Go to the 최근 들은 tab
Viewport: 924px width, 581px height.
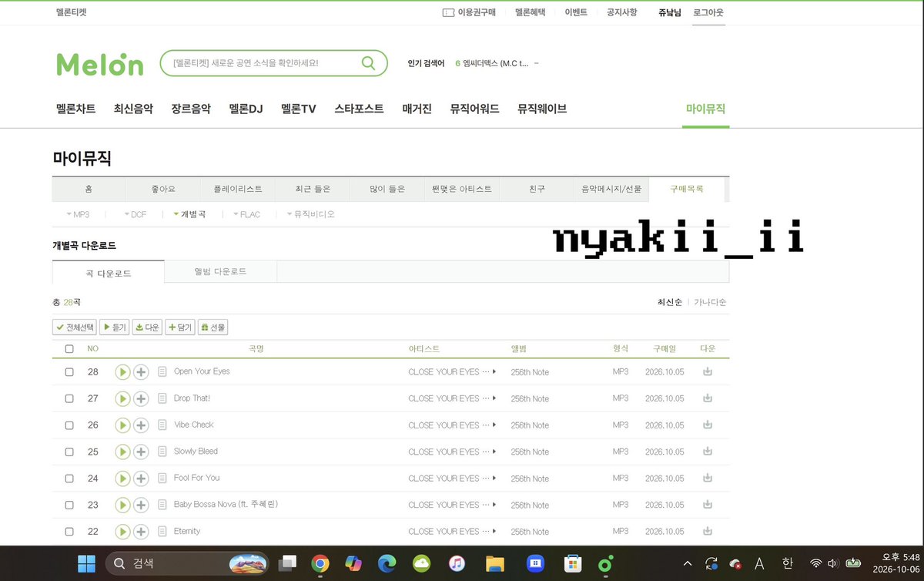[313, 189]
